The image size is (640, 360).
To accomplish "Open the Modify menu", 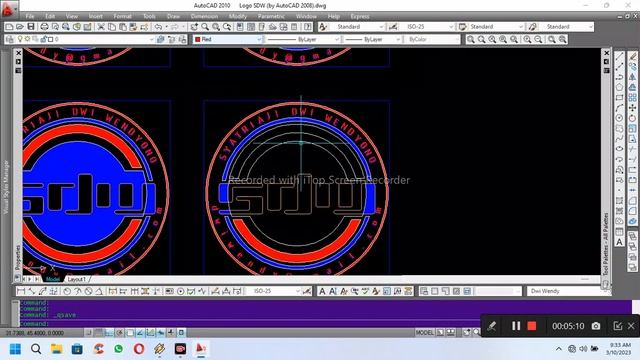I will click(238, 16).
